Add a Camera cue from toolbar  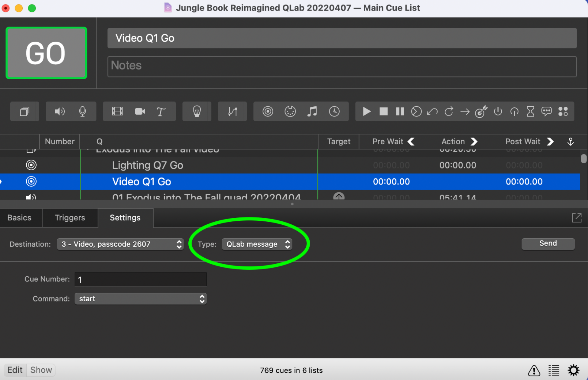coord(140,111)
